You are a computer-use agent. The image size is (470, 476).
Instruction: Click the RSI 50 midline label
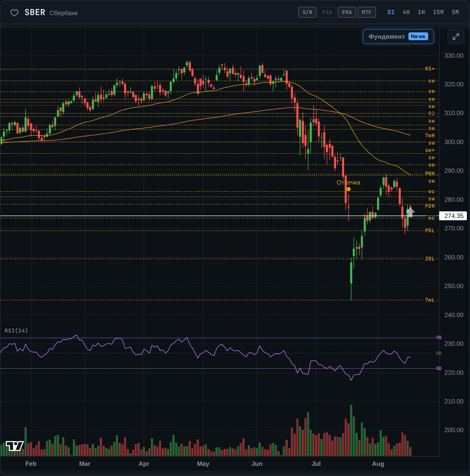pyautogui.click(x=439, y=353)
